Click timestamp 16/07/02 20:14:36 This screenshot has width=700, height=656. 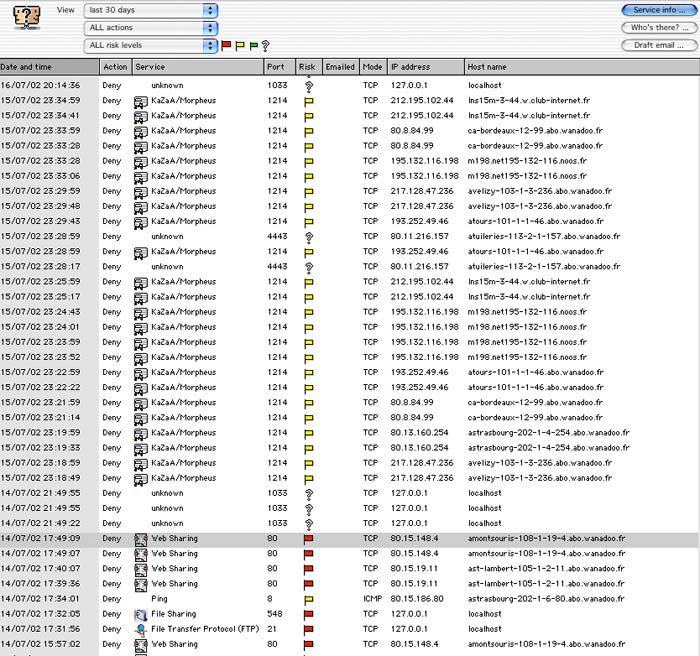[x=40, y=85]
